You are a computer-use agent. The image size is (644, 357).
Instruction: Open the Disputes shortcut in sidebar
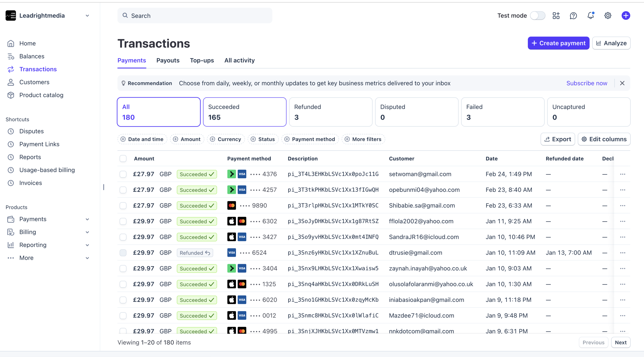pyautogui.click(x=32, y=131)
